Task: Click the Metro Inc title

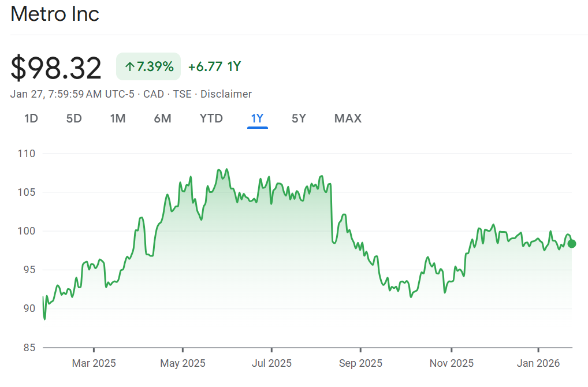Action: pyautogui.click(x=55, y=14)
